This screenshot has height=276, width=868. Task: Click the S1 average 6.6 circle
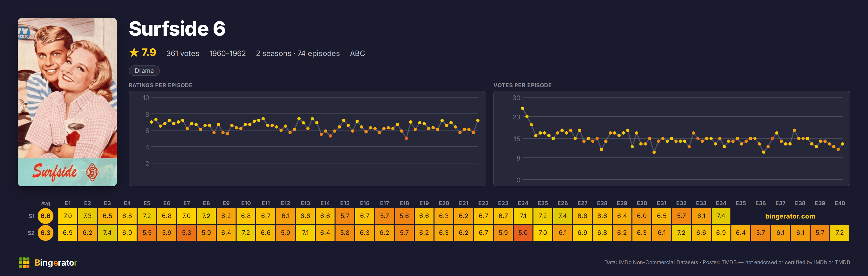tap(46, 216)
